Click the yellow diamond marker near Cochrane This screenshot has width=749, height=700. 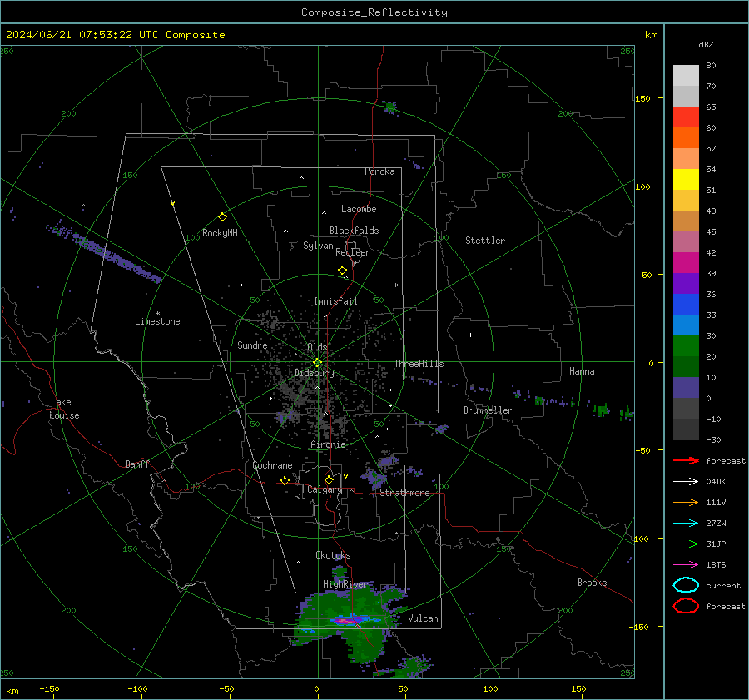pos(285,480)
